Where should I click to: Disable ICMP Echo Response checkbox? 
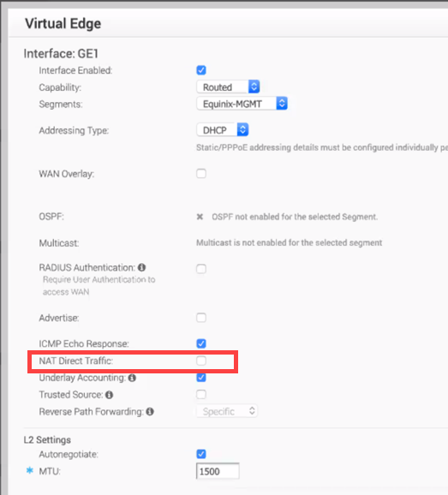[x=201, y=343]
